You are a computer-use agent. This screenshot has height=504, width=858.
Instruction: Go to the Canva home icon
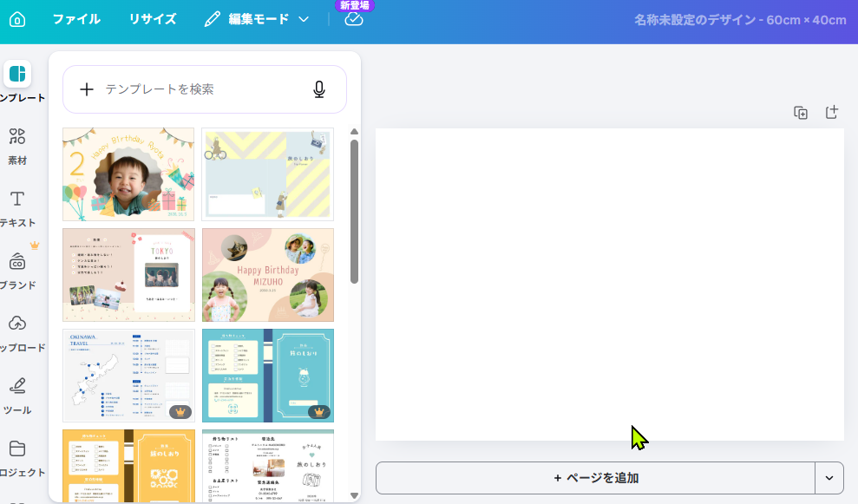pos(17,20)
